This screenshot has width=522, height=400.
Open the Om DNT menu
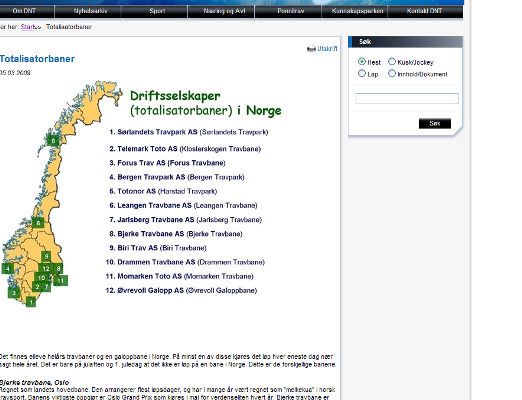tap(24, 11)
